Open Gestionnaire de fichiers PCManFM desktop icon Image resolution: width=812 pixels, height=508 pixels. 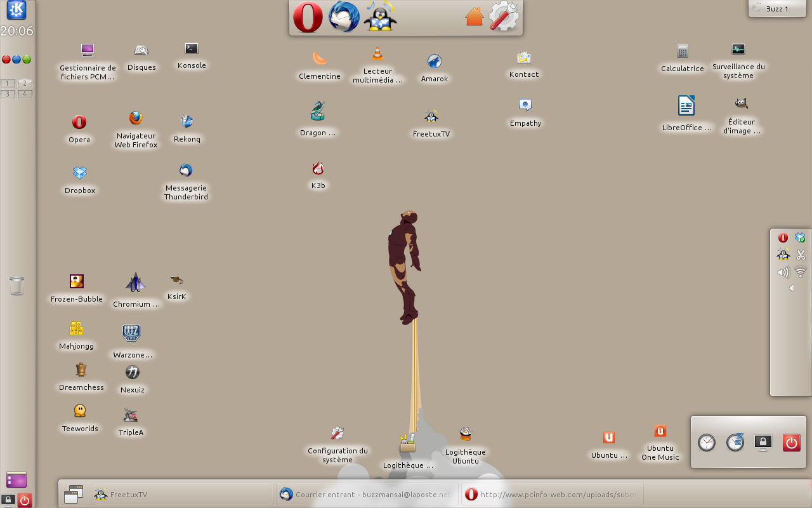88,50
